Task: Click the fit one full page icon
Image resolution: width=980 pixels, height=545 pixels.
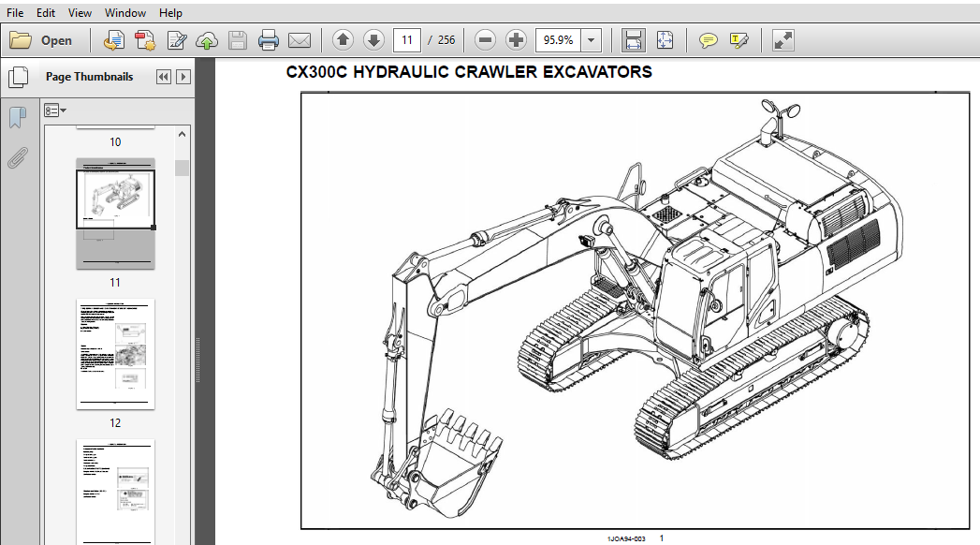Action: click(x=665, y=40)
